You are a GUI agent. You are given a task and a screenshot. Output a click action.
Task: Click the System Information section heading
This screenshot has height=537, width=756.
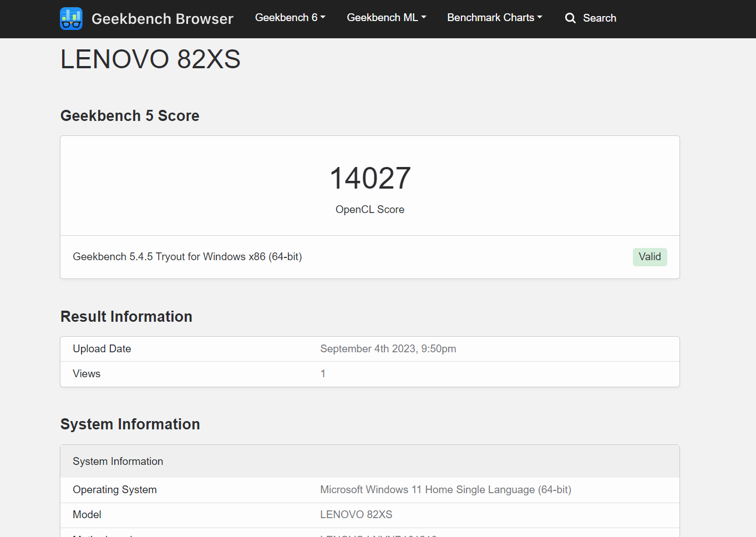(130, 424)
